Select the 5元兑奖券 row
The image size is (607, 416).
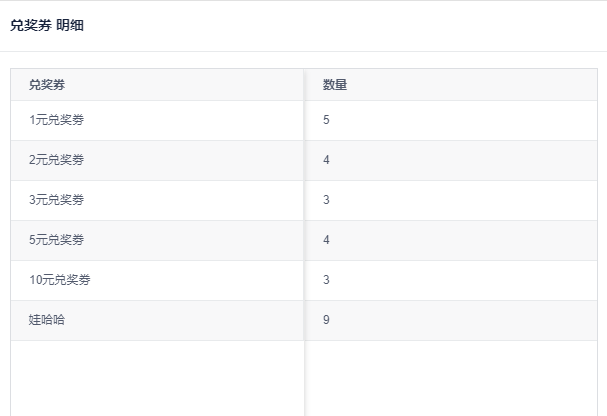click(x=304, y=240)
